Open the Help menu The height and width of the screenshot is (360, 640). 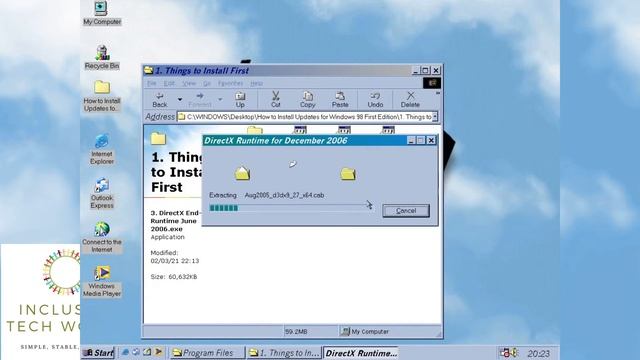coord(256,83)
